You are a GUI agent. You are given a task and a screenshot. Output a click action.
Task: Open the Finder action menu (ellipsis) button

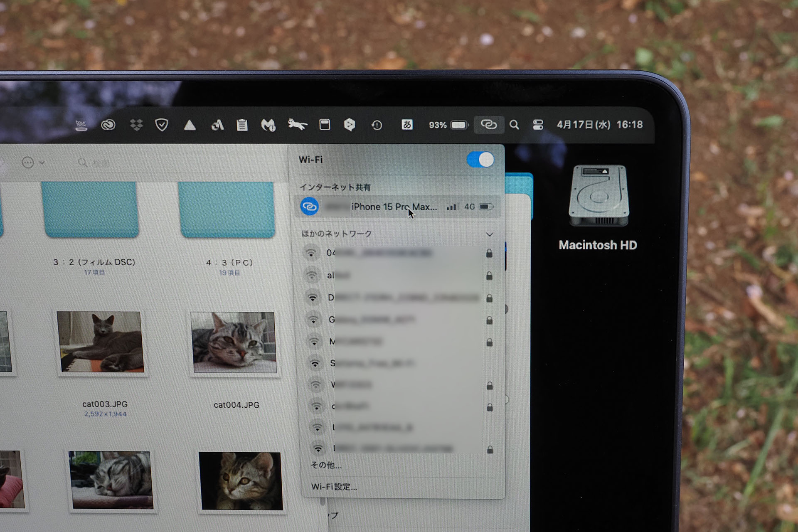pos(32,163)
